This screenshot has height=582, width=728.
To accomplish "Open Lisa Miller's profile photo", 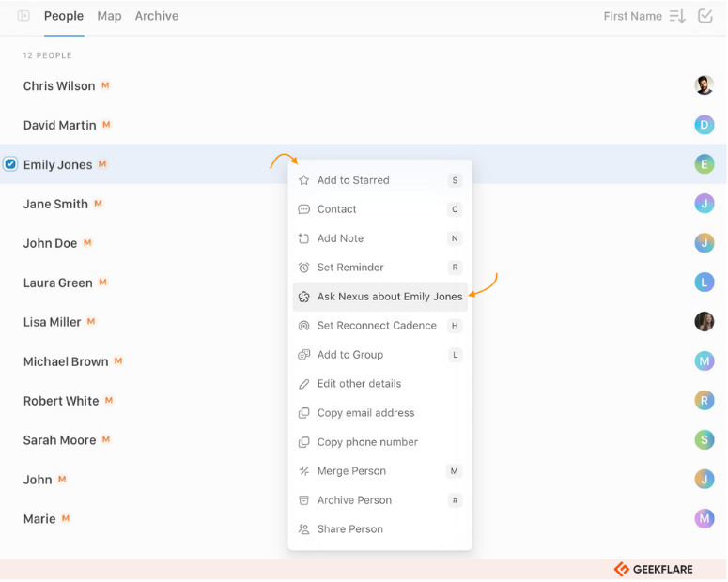I will pyautogui.click(x=704, y=322).
